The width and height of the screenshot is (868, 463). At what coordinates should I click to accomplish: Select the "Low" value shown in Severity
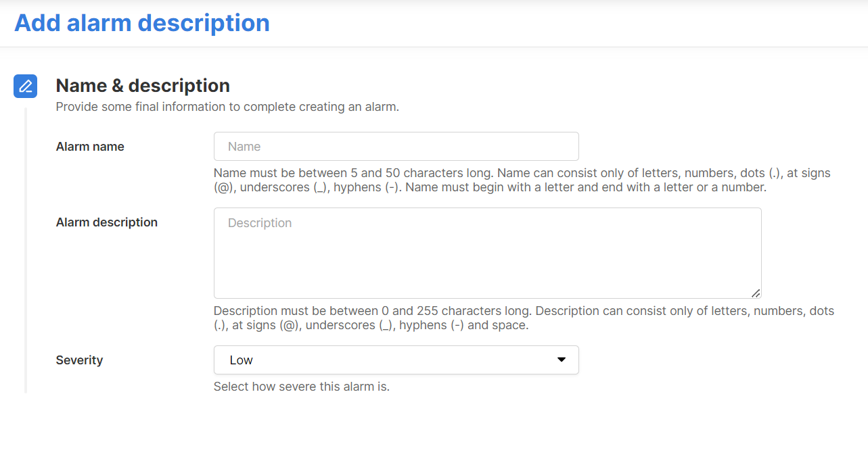point(242,360)
